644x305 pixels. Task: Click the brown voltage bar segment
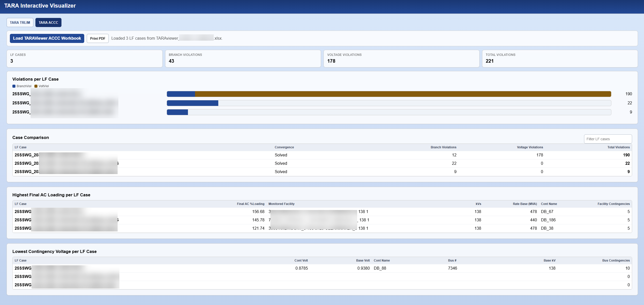coord(403,94)
